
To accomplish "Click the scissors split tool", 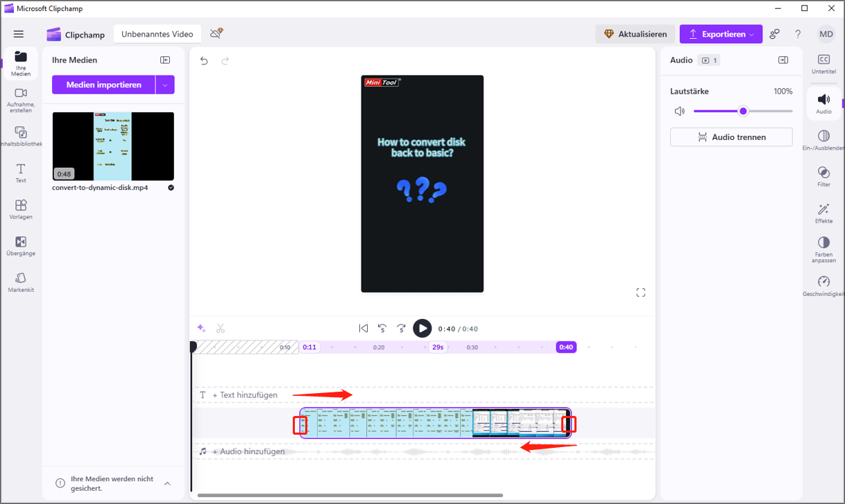I will click(221, 329).
